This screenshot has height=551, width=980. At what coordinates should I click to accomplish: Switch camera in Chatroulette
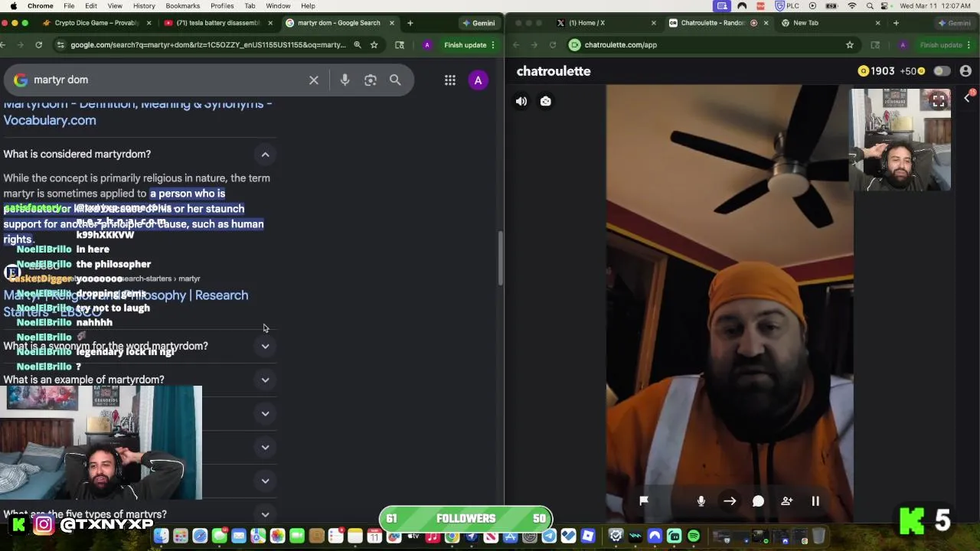pos(546,101)
